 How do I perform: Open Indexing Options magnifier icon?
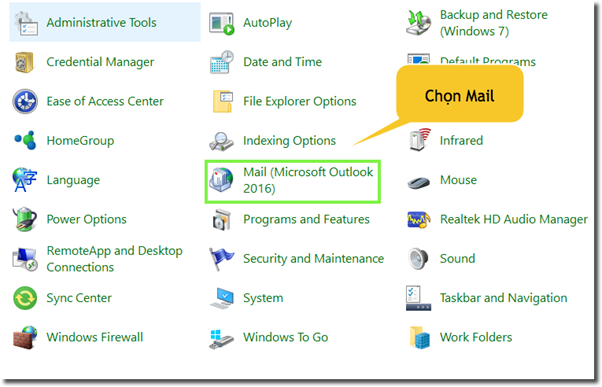(x=222, y=141)
